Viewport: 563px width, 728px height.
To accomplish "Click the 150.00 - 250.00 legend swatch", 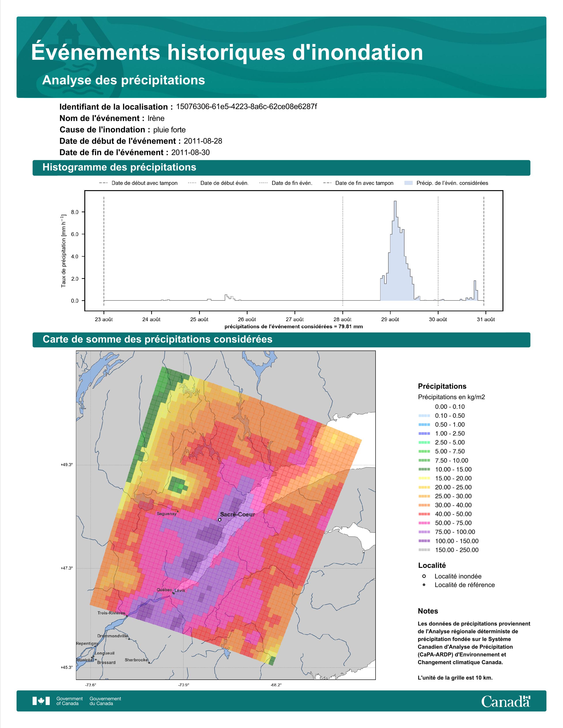I will click(x=424, y=550).
